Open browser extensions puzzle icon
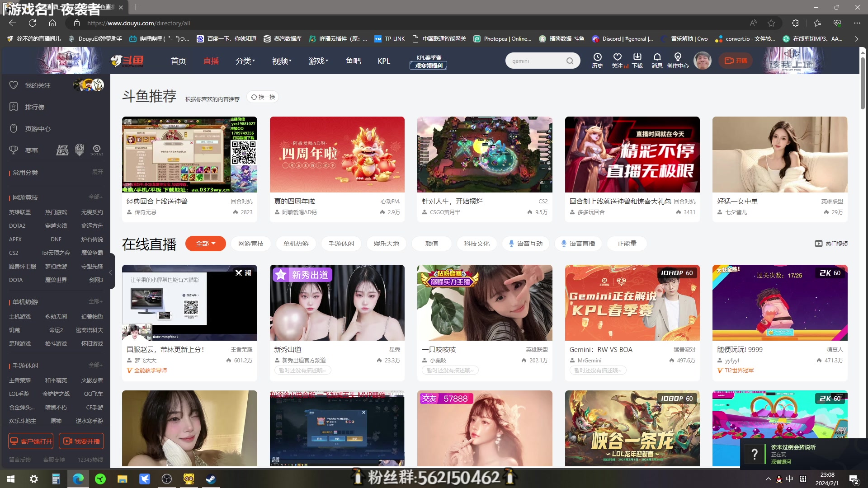The image size is (868, 488). click(795, 23)
